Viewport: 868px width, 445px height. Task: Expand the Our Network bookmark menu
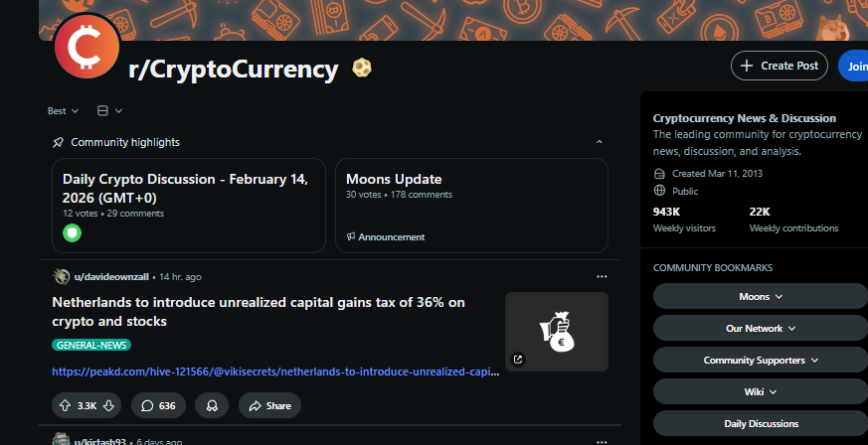(x=761, y=328)
